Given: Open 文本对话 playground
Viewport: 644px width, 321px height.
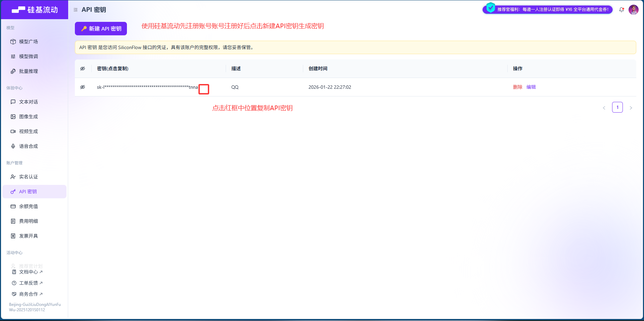Looking at the screenshot, I should point(29,102).
